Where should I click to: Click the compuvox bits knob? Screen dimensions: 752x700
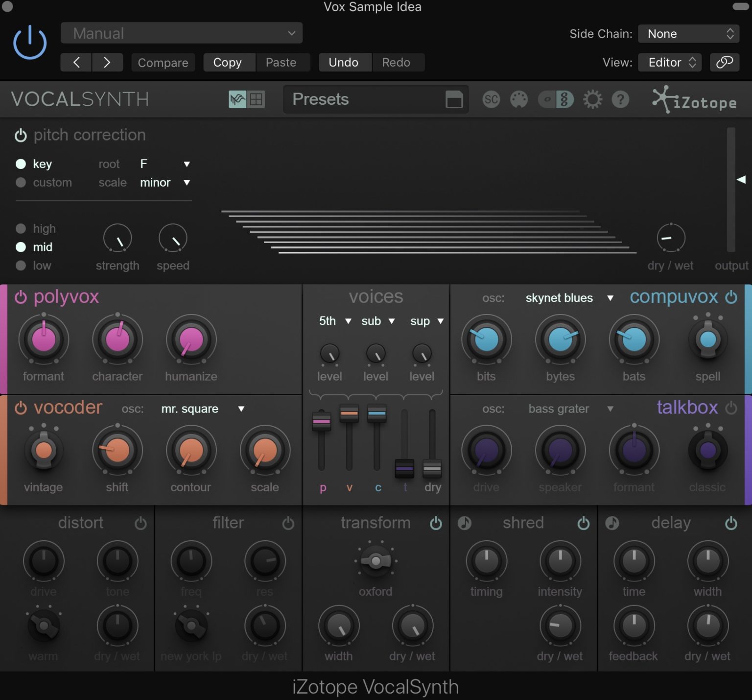coord(486,339)
